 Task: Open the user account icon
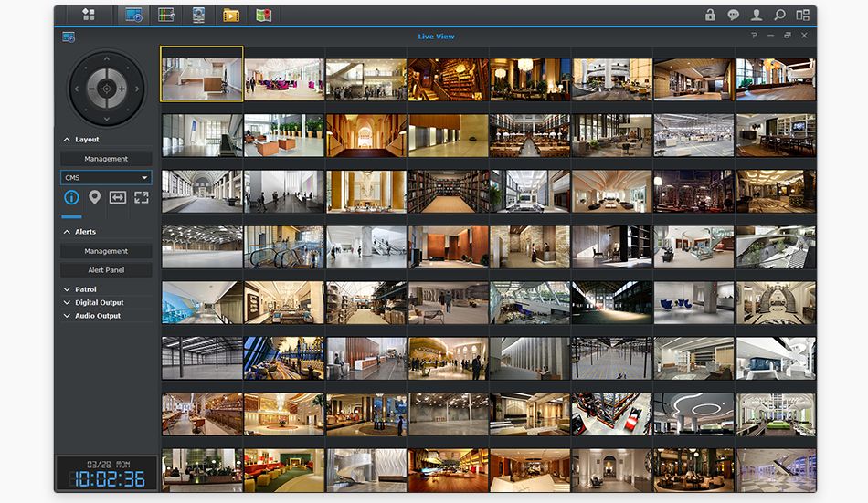757,15
